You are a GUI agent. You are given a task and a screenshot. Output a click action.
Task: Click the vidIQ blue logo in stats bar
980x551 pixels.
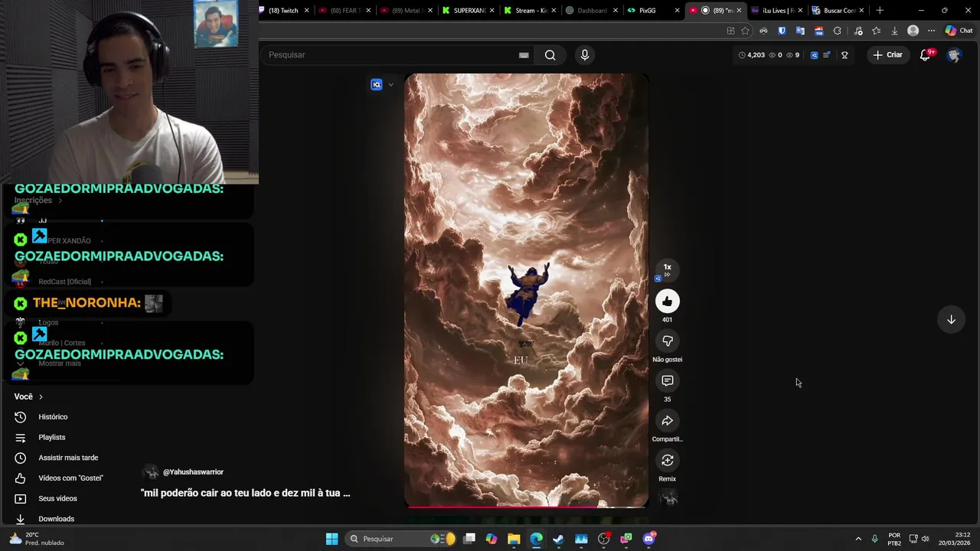click(x=814, y=55)
